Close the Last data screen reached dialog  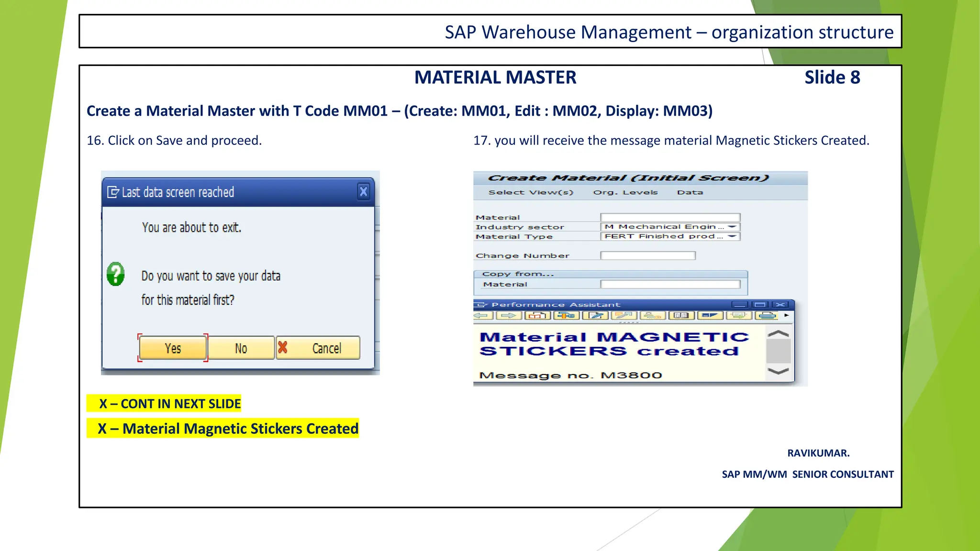[364, 192]
